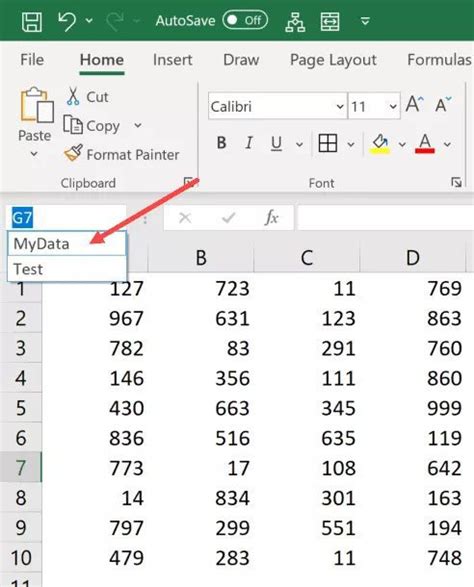The height and width of the screenshot is (587, 474).
Task: Select column C header
Action: [x=307, y=258]
